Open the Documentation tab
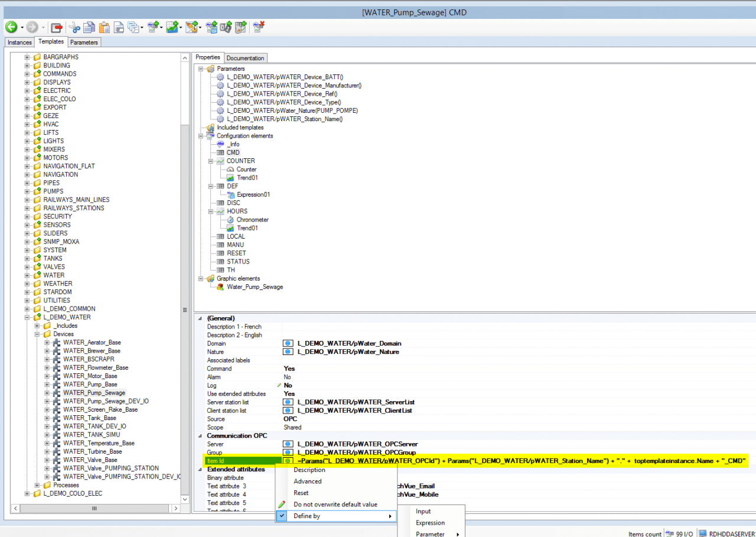 [x=245, y=58]
